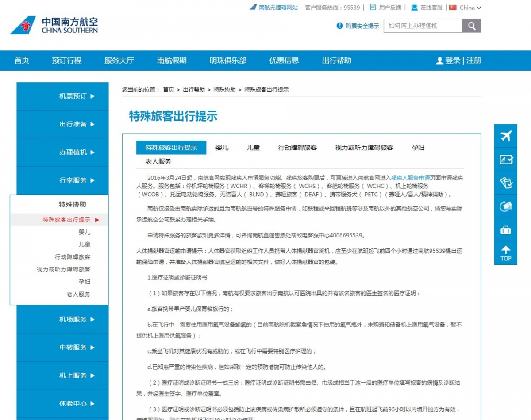The image size is (531, 420).
Task: Click the 在线客服 online service headset icon
Action: point(414,7)
